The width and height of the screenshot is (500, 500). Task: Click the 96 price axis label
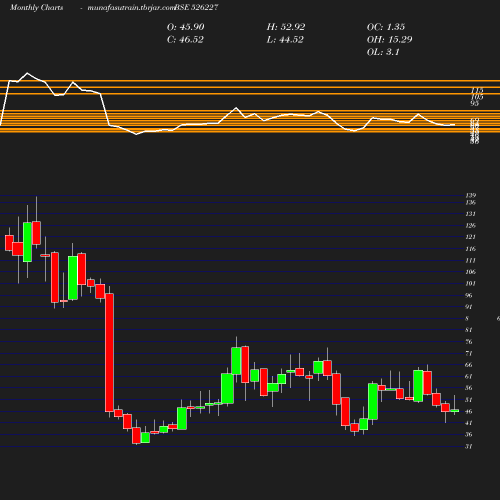tap(469, 295)
